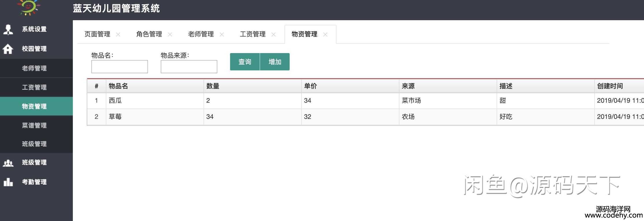Click row number 2 cell
Screen dimensions: 644x221
97,117
